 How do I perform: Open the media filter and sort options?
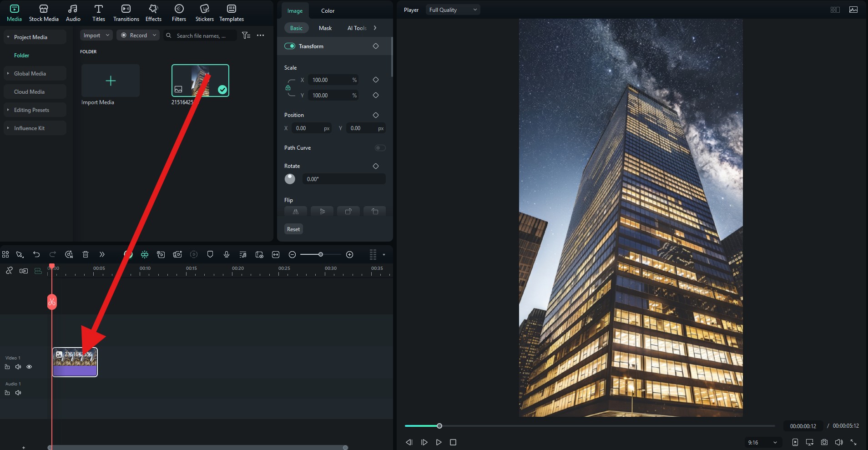246,35
